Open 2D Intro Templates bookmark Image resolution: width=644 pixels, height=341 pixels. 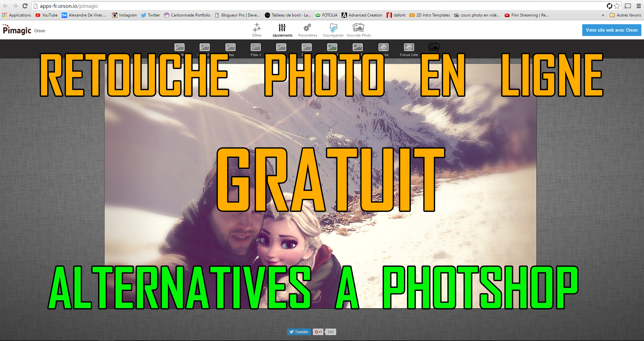(430, 15)
